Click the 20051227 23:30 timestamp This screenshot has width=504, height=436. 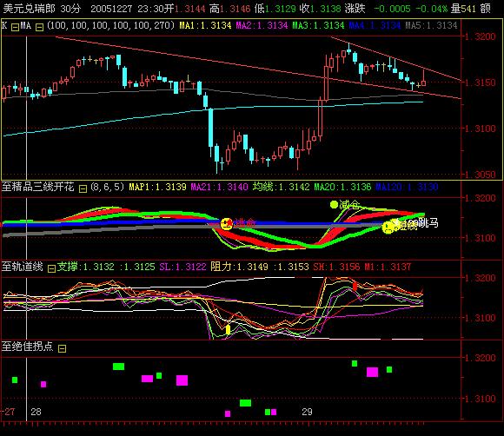click(x=127, y=9)
